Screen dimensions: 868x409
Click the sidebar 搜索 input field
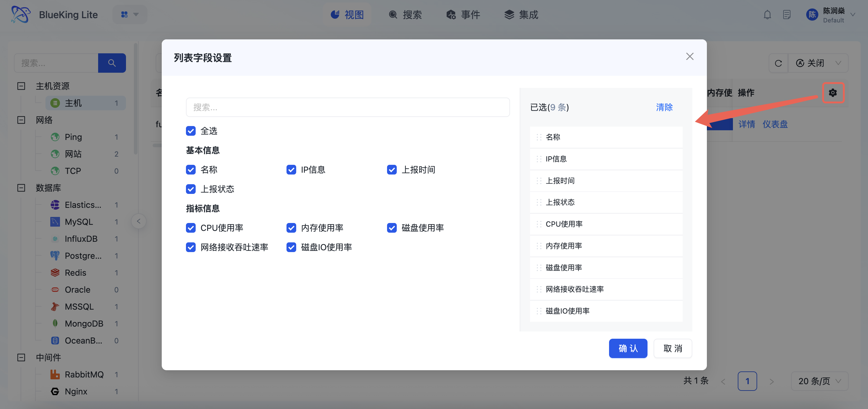56,63
